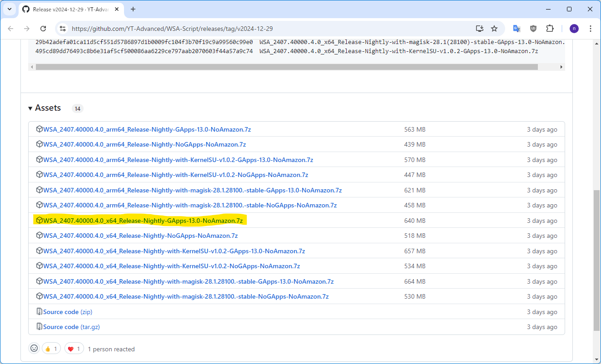Click package icon of arm64 magisk GApps asset

click(x=40, y=190)
